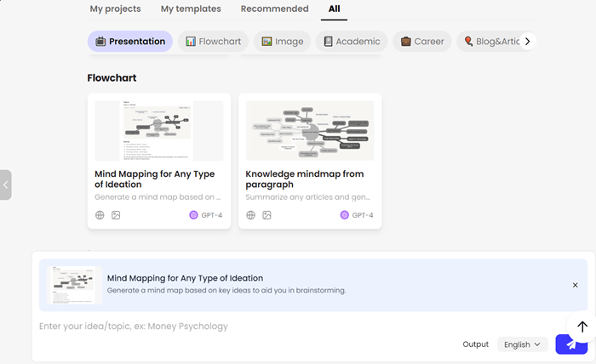Viewport: 596px width, 364px height.
Task: Select the All tab
Action: pos(334,9)
